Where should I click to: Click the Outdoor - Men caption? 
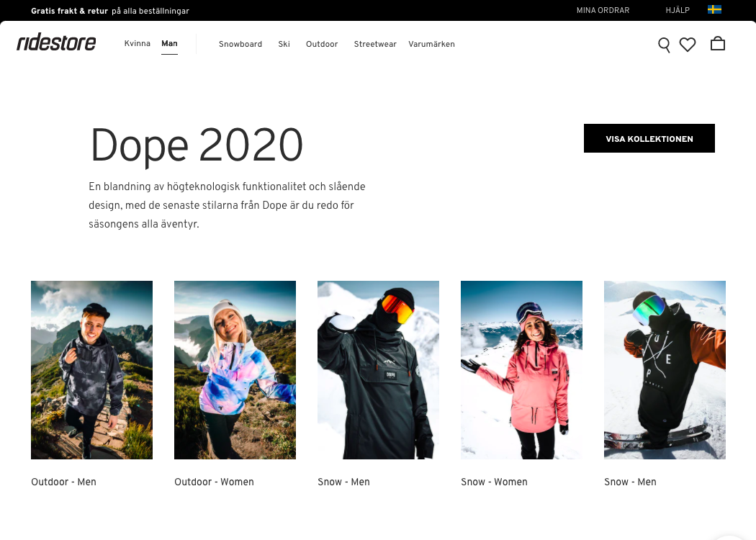click(x=63, y=482)
